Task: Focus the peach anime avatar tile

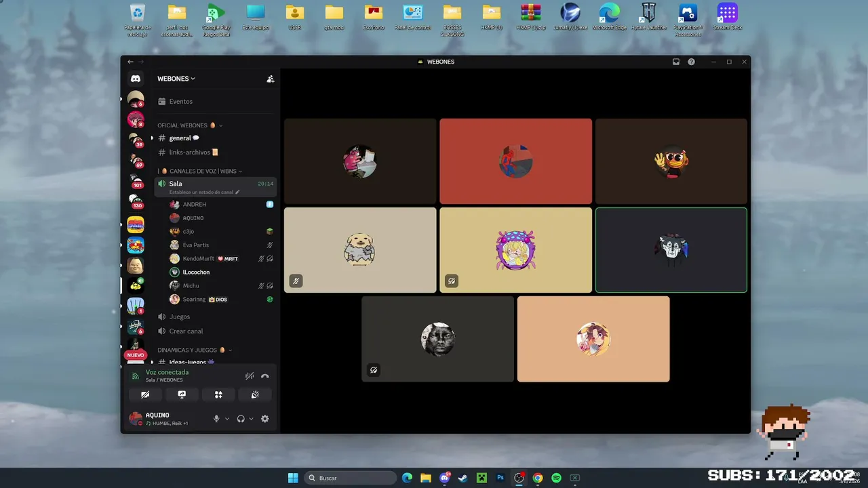Action: click(593, 339)
